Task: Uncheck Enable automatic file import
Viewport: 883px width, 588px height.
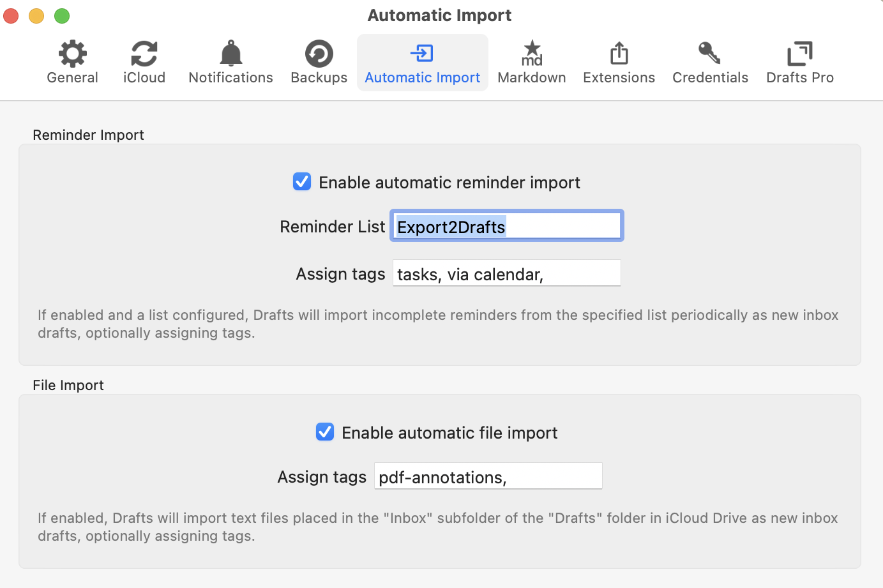Action: click(x=325, y=432)
